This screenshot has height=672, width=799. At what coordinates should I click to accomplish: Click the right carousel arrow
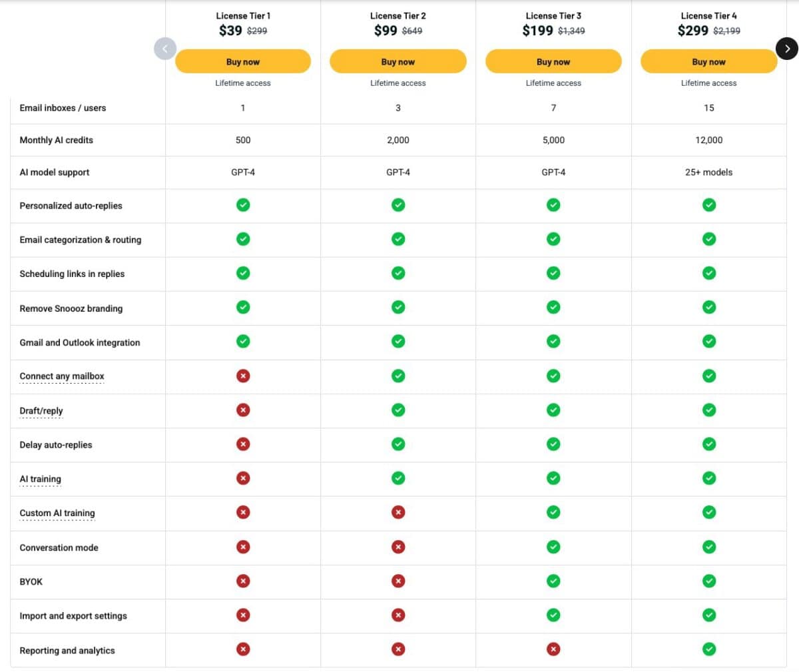(x=787, y=49)
